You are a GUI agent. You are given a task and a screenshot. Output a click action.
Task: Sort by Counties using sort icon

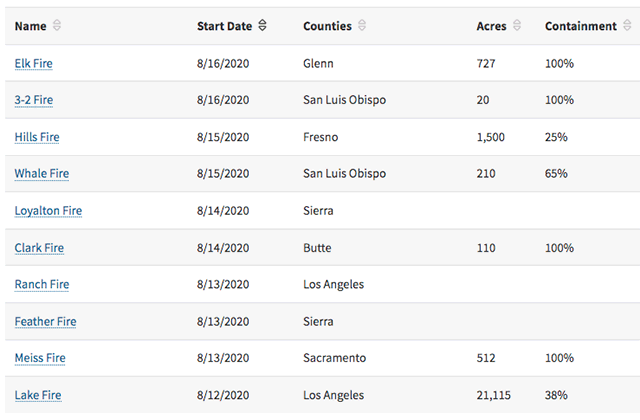tap(361, 26)
